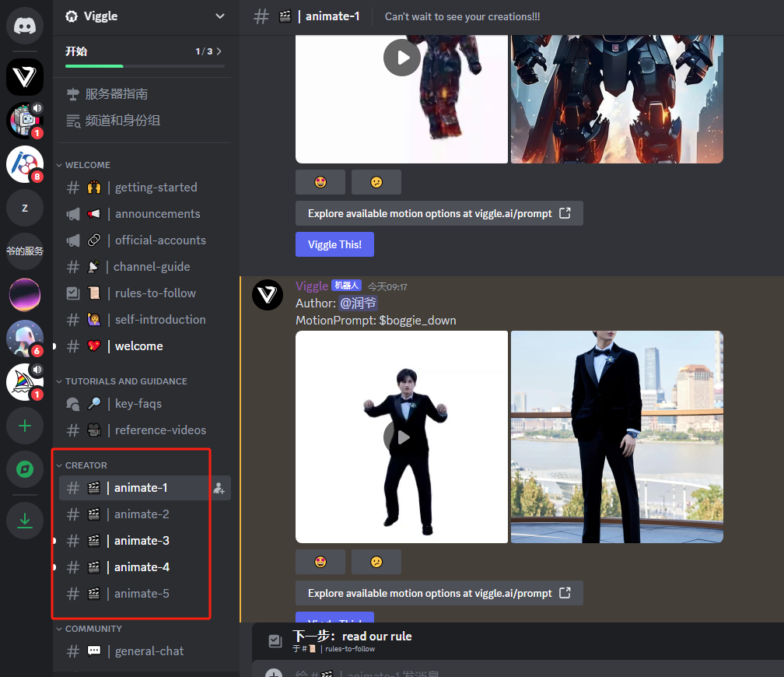React with the star-struck emoji
This screenshot has width=784, height=677.
(x=320, y=561)
